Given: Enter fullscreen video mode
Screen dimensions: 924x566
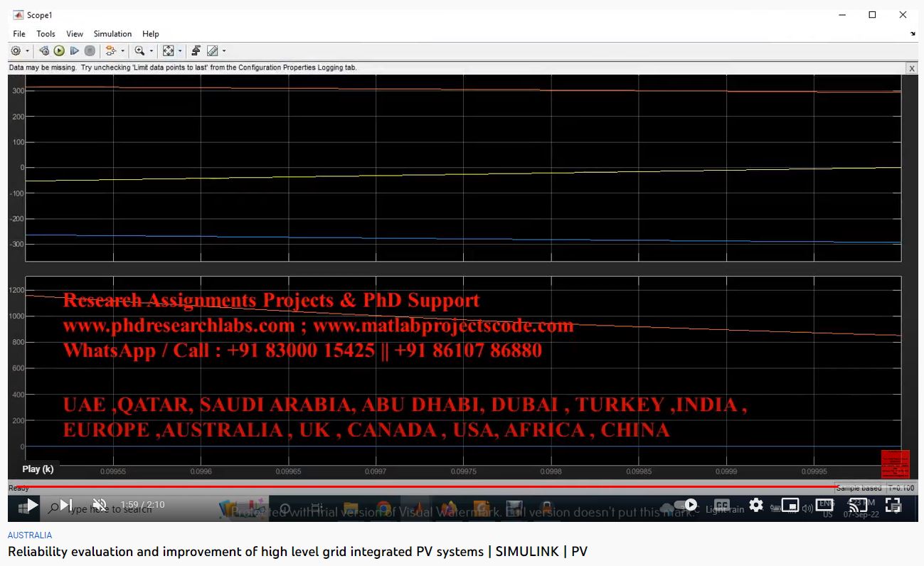Looking at the screenshot, I should point(893,506).
